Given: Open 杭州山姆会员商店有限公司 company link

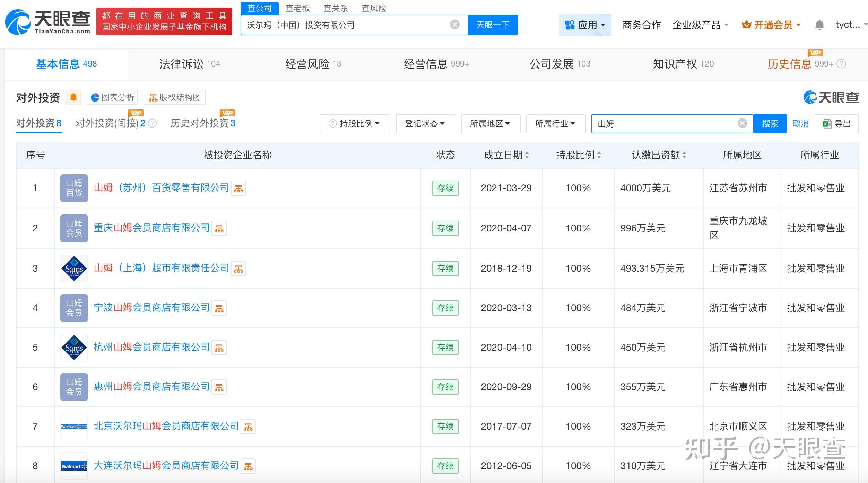Looking at the screenshot, I should (152, 347).
